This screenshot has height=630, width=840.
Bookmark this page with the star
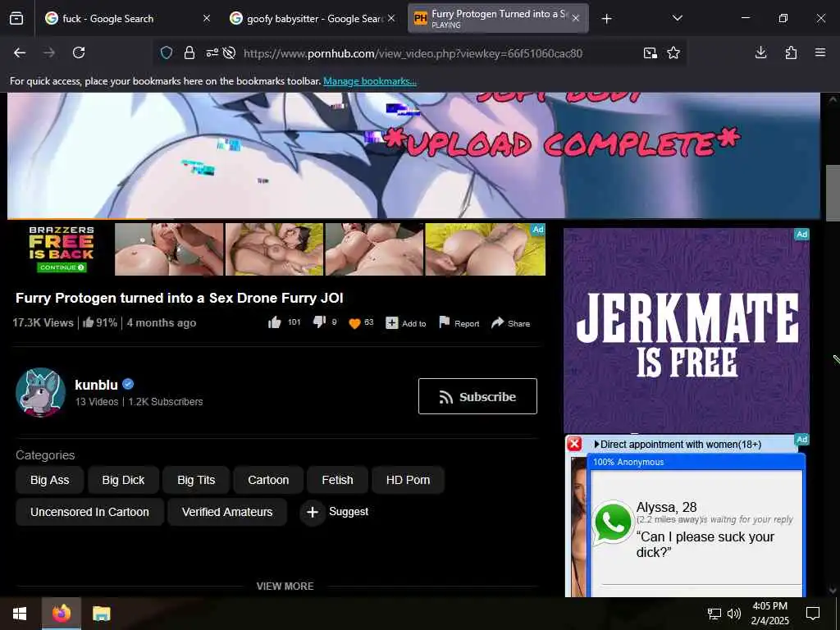tap(673, 52)
